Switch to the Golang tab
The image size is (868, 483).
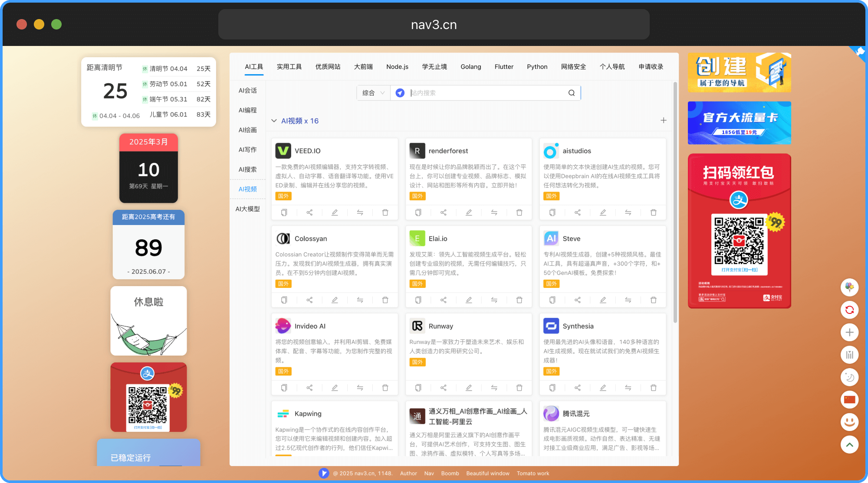point(470,67)
